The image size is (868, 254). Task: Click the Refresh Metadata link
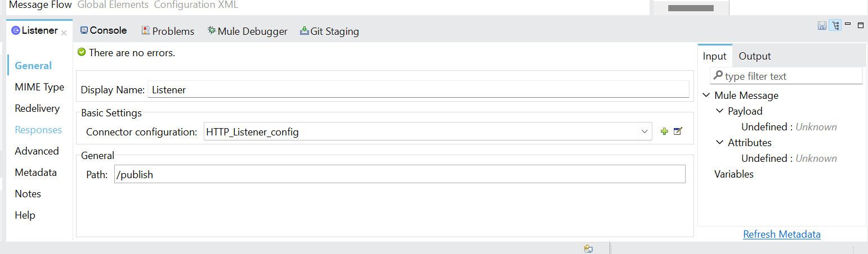[x=781, y=234]
